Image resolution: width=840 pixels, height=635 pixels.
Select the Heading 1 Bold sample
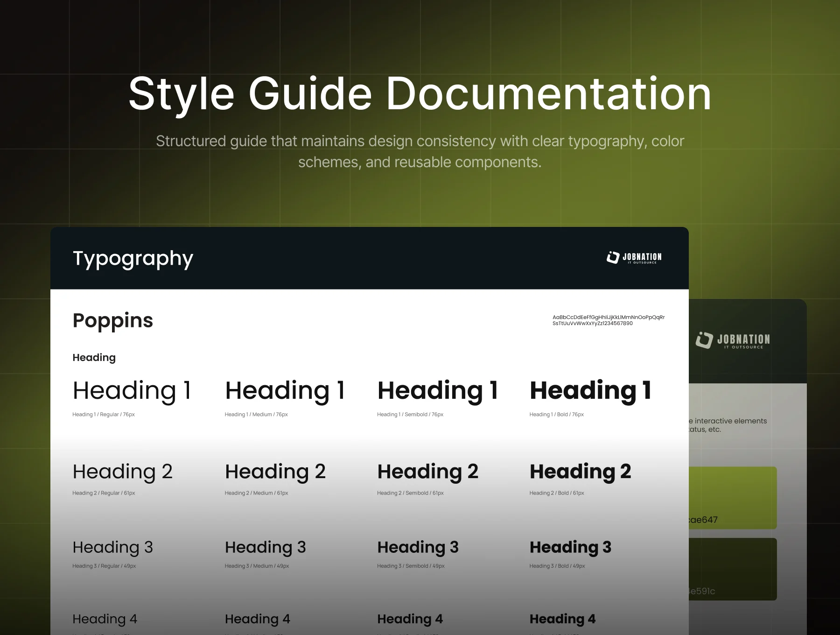point(591,390)
